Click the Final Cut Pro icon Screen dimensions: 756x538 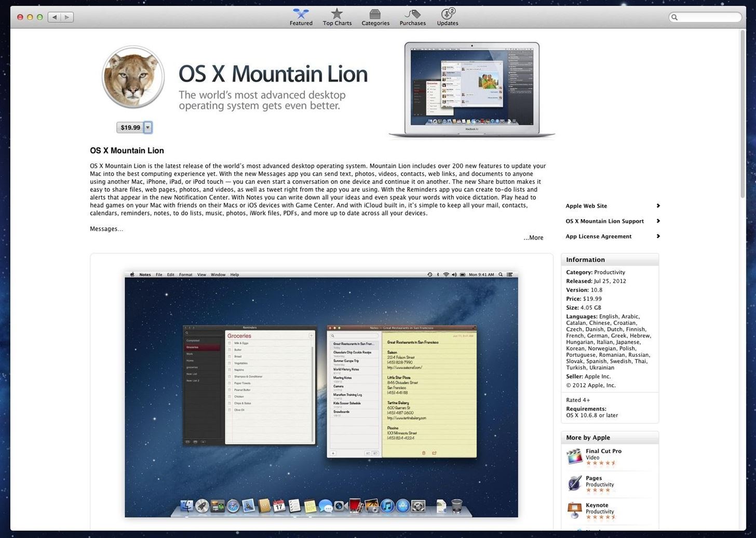(574, 456)
